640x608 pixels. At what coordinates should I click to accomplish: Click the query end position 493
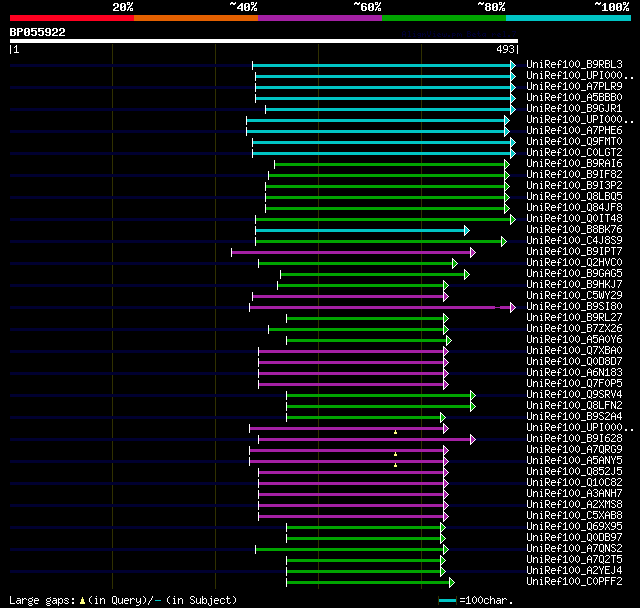tap(505, 49)
